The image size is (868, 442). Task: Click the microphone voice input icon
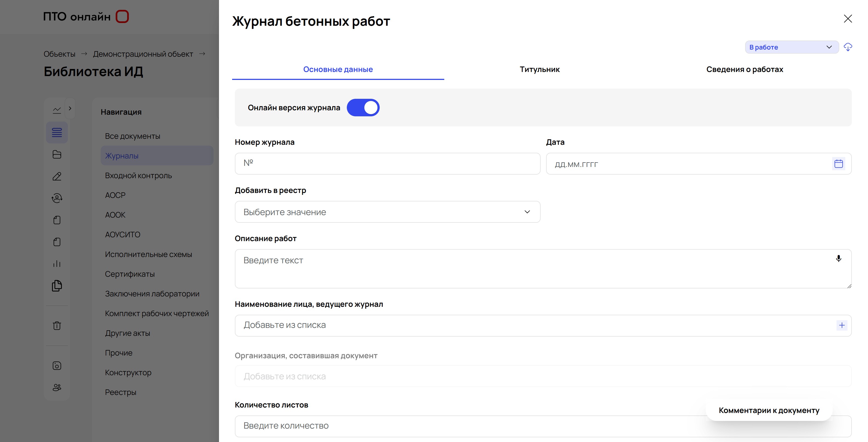[x=838, y=258]
